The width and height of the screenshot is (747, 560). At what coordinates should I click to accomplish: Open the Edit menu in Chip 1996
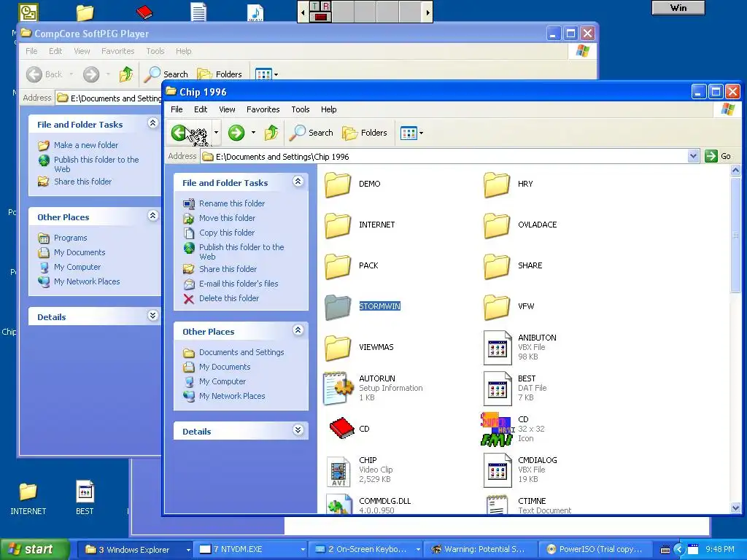point(201,109)
